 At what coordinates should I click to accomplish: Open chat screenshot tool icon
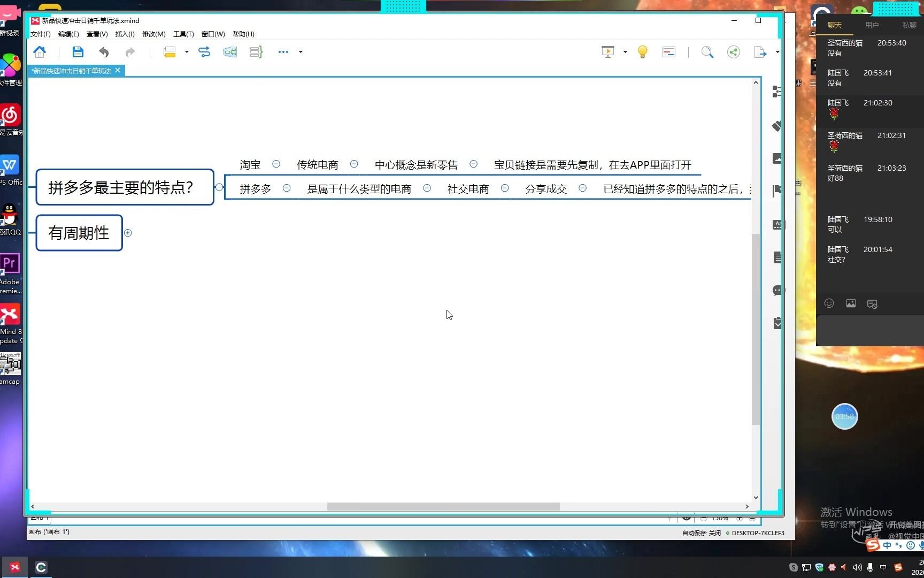pos(872,304)
